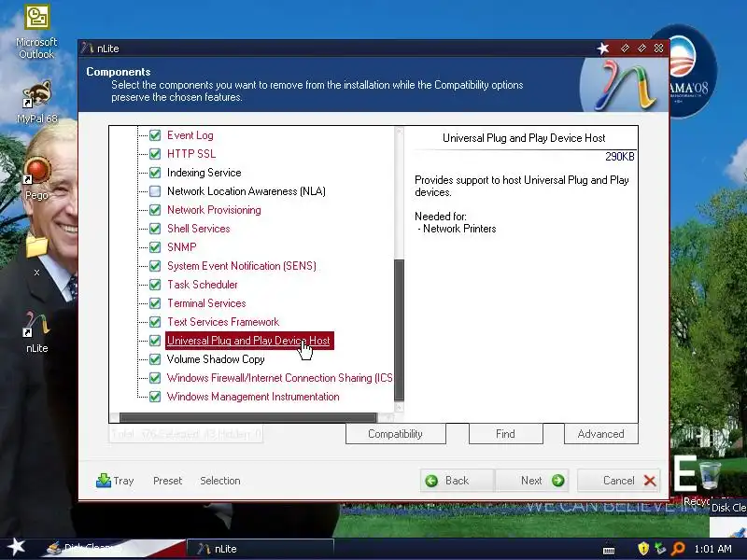Click the nLite taskbar button

tap(260, 549)
